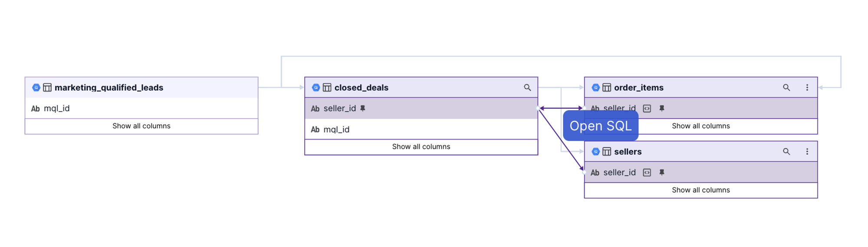Click the magnifier icon on sellers table

pos(786,151)
